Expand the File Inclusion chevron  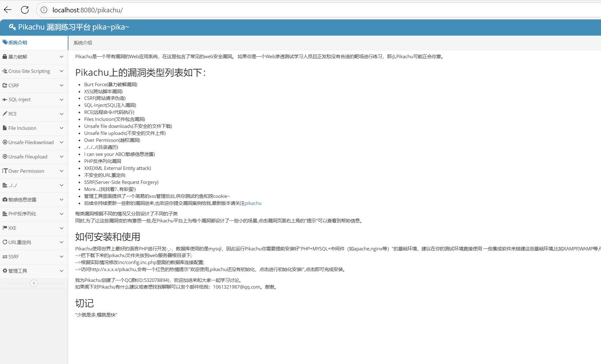pyautogui.click(x=61, y=128)
